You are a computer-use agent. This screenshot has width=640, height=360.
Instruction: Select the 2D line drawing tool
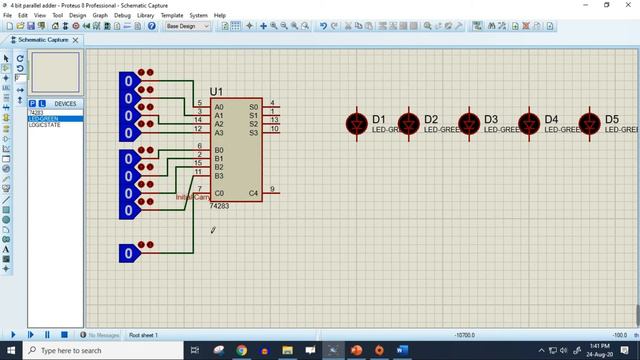(x=6, y=200)
